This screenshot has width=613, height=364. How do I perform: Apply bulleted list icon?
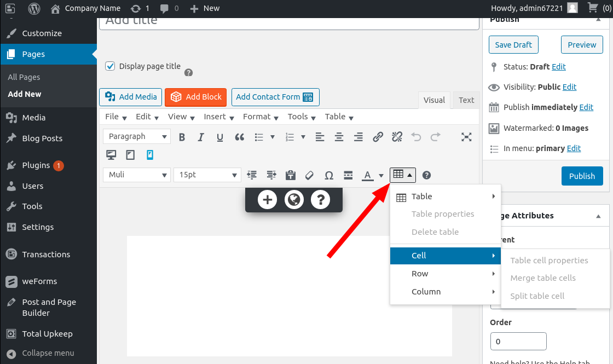click(x=259, y=137)
